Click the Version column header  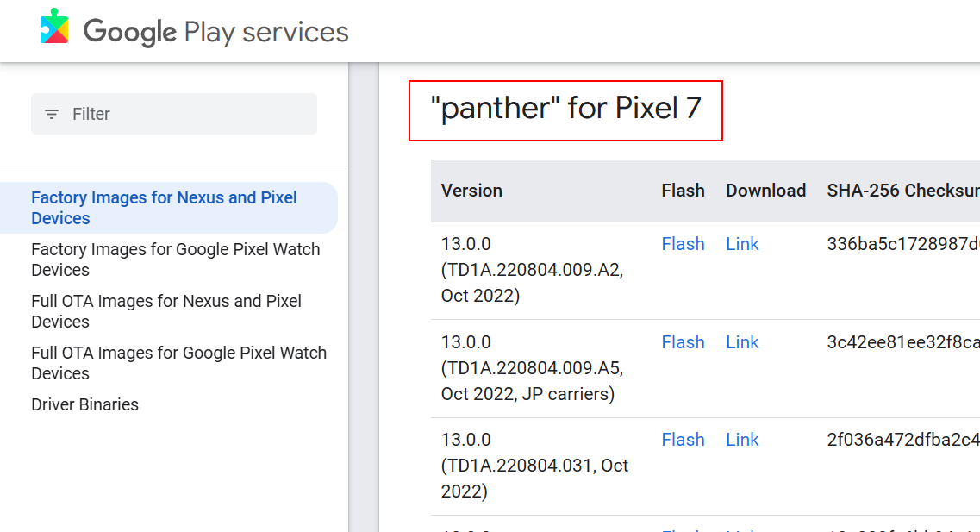pyautogui.click(x=471, y=191)
